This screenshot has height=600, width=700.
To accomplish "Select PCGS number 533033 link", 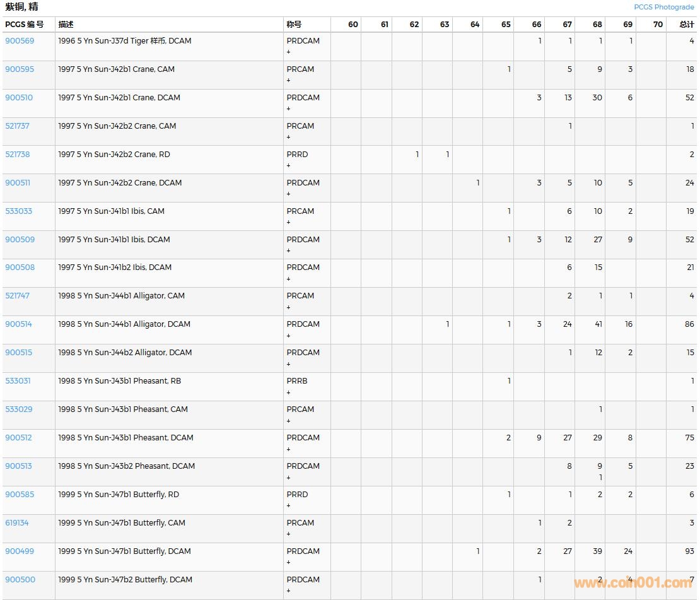I will coord(19,211).
